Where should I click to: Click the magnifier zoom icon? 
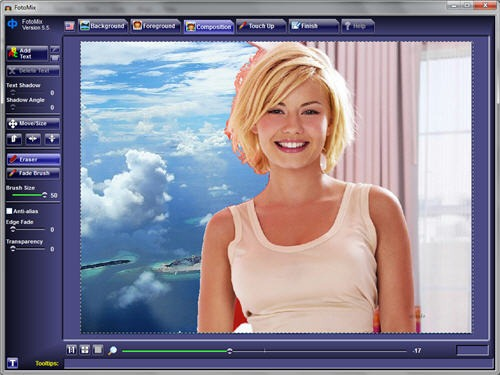(112, 350)
